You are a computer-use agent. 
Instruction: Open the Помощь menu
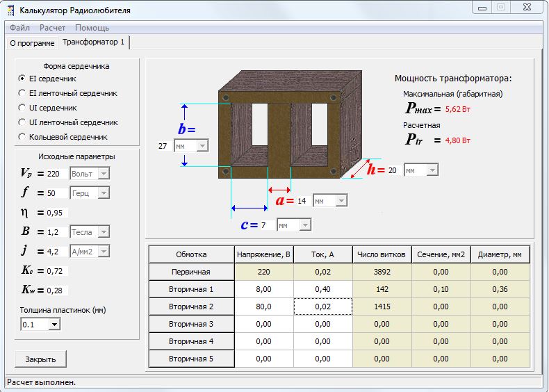92,28
